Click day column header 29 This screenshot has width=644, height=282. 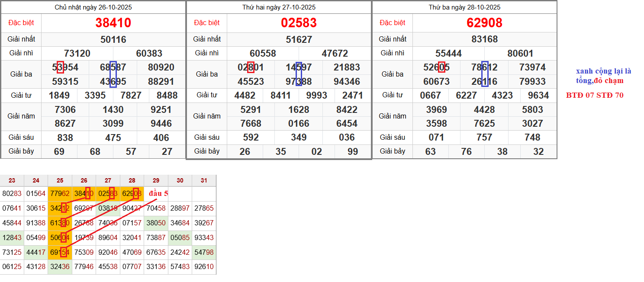156,180
